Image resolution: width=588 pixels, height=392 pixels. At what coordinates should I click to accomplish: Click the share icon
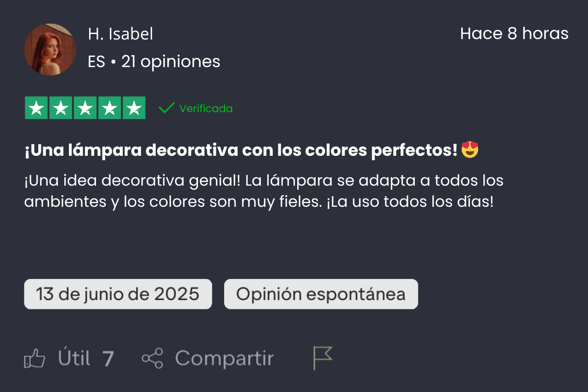click(153, 358)
